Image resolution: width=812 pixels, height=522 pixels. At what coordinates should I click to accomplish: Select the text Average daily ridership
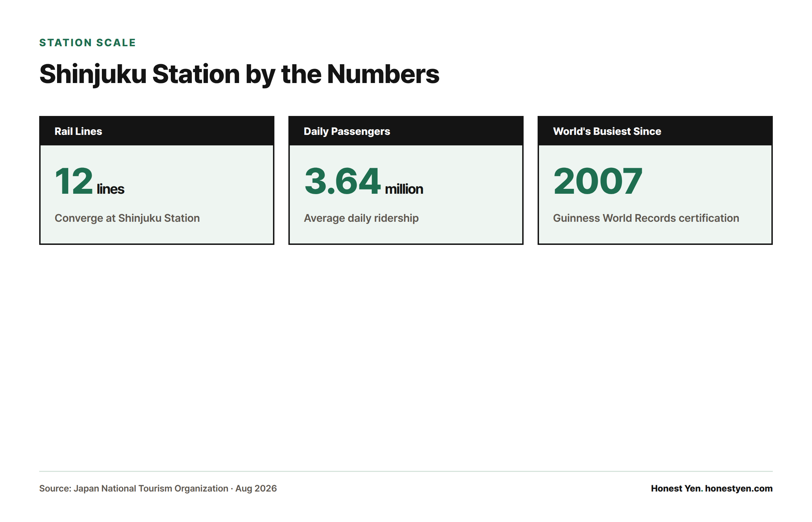click(x=361, y=218)
